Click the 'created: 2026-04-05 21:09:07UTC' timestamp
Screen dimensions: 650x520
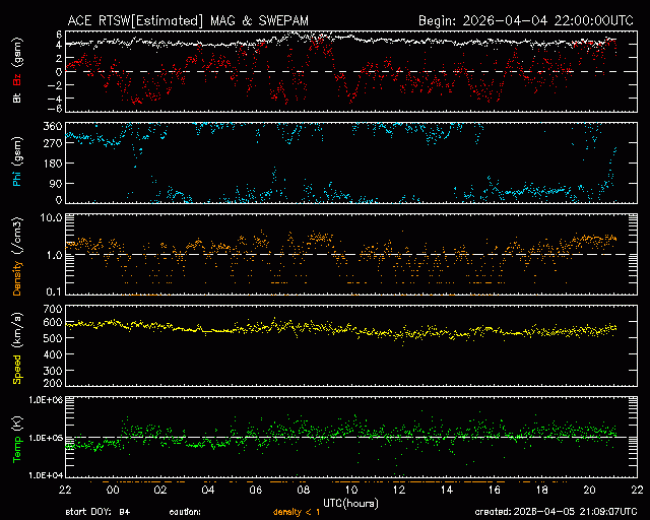point(556,512)
